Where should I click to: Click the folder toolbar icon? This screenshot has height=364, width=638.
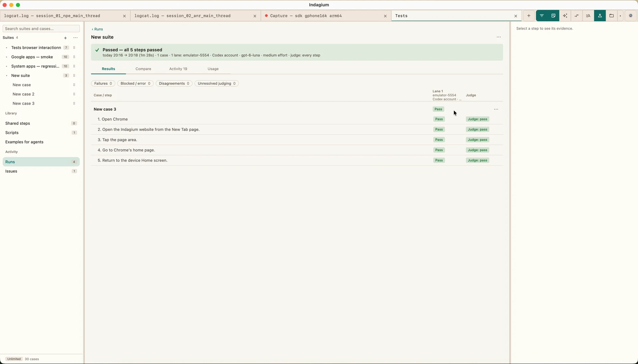coord(611,16)
